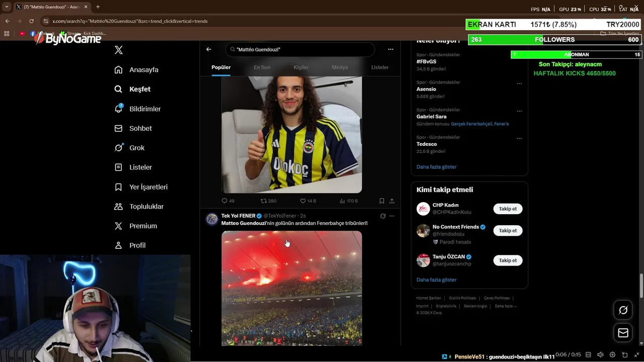This screenshot has width=644, height=362.
Task: Switch to Listeler search tab
Action: 380,67
